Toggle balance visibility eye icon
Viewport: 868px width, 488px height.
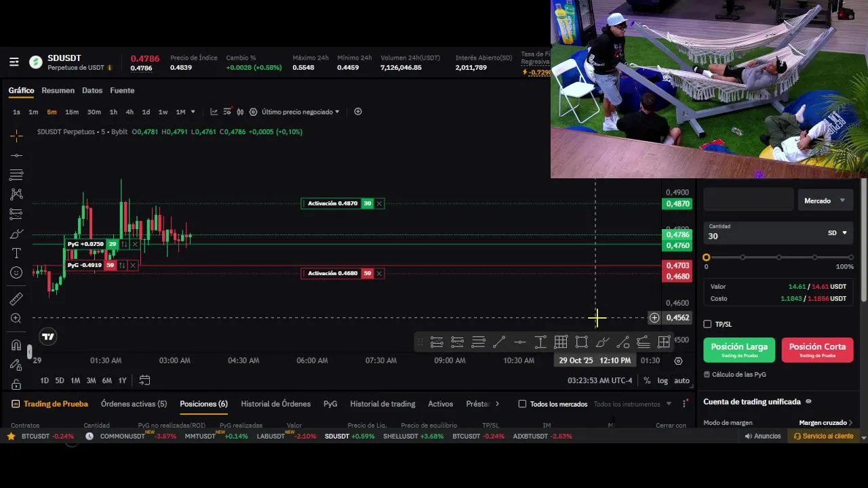coord(808,401)
